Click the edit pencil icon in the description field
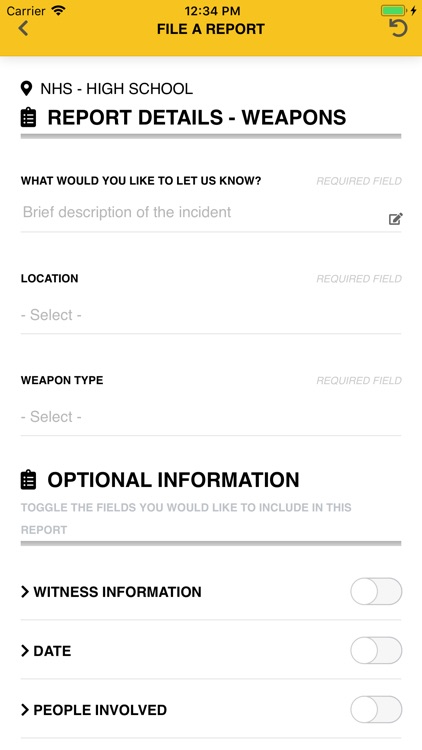 (x=395, y=219)
